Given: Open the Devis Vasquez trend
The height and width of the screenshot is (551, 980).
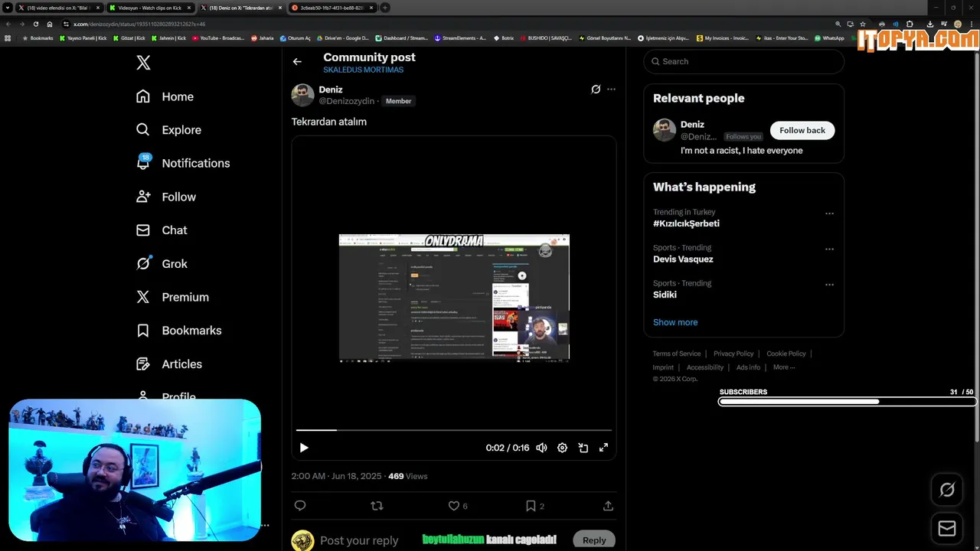Looking at the screenshot, I should click(683, 259).
